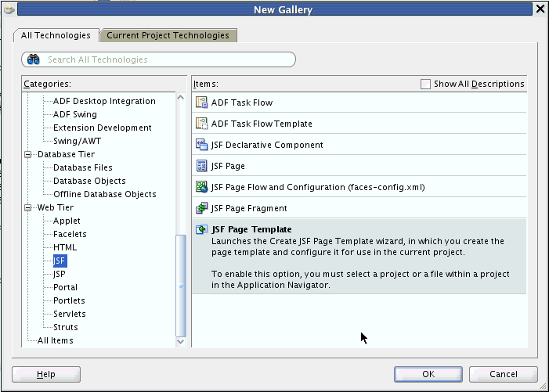
Task: Click the ADF Task Flow icon
Action: click(202, 102)
